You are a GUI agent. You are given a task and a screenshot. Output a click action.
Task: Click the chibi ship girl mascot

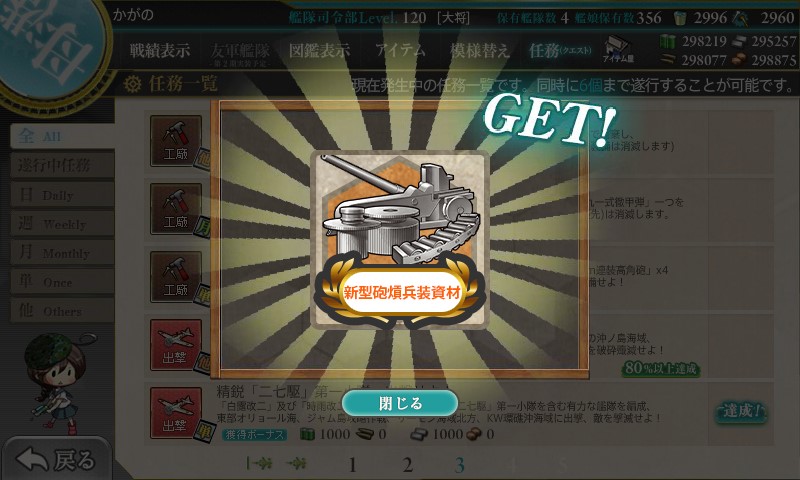57,383
